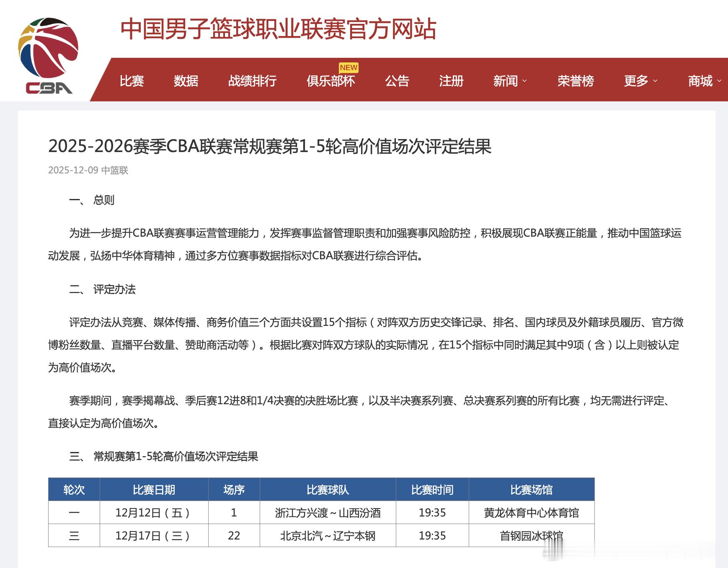This screenshot has height=568, width=728.
Task: Click the 比赛球队 table column header
Action: tap(328, 490)
